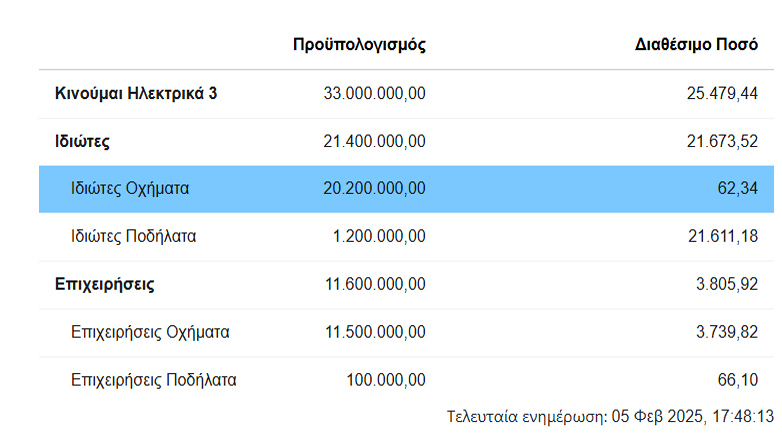Select the 20.200.000,00 budget amount
This screenshot has width=782, height=440.
375,188
